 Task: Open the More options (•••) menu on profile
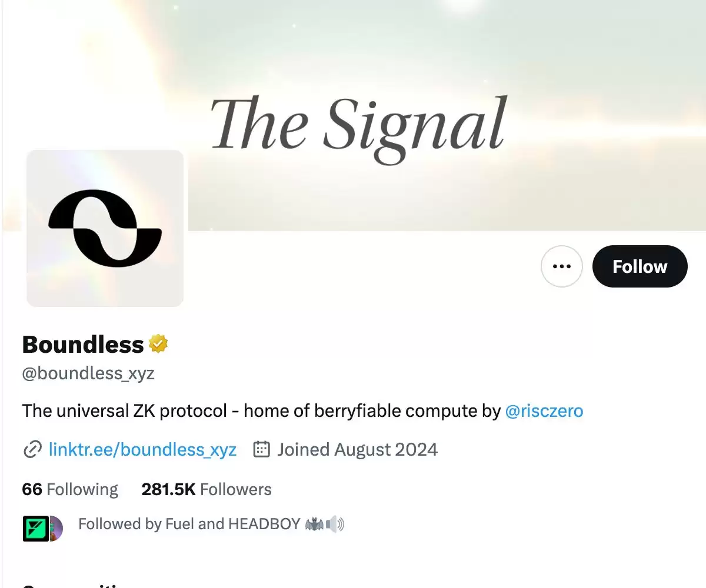pos(561,266)
